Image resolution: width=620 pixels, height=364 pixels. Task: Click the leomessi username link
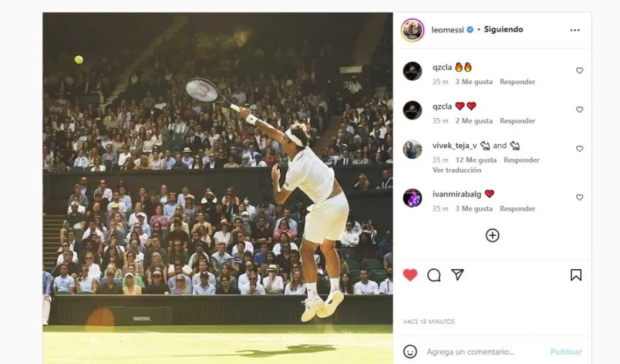(447, 29)
